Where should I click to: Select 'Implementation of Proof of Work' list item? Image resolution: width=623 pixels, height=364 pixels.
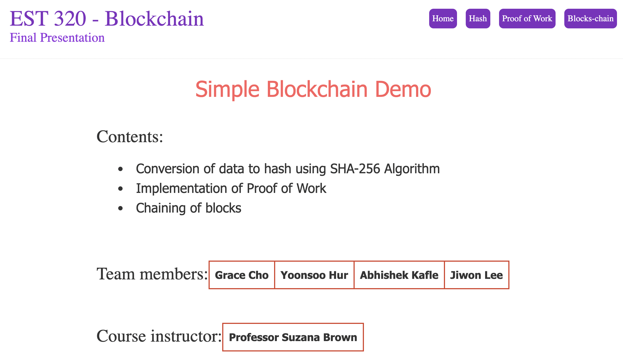(231, 188)
